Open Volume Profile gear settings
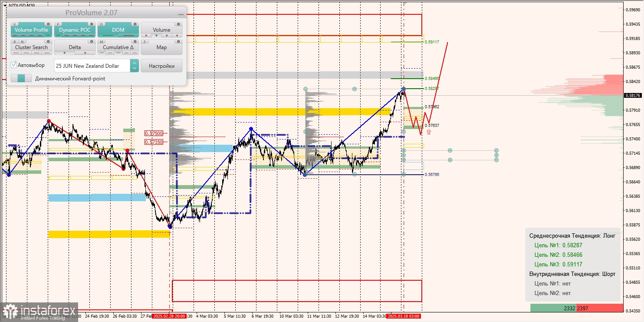This screenshot has height=322, width=644. tap(48, 24)
